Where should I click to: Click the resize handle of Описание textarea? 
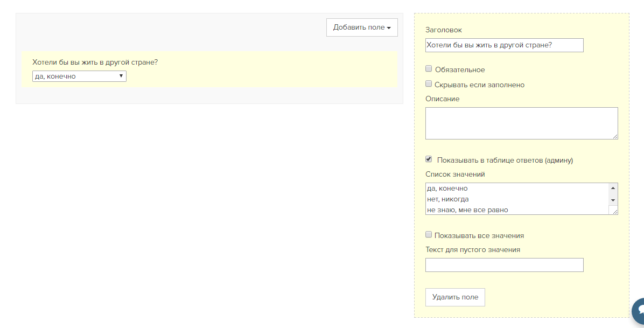(615, 136)
